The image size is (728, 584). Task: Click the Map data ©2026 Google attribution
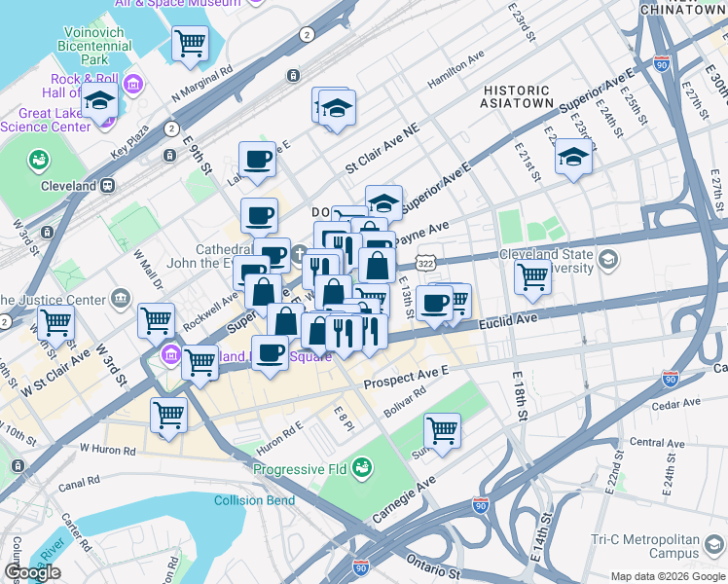668,576
